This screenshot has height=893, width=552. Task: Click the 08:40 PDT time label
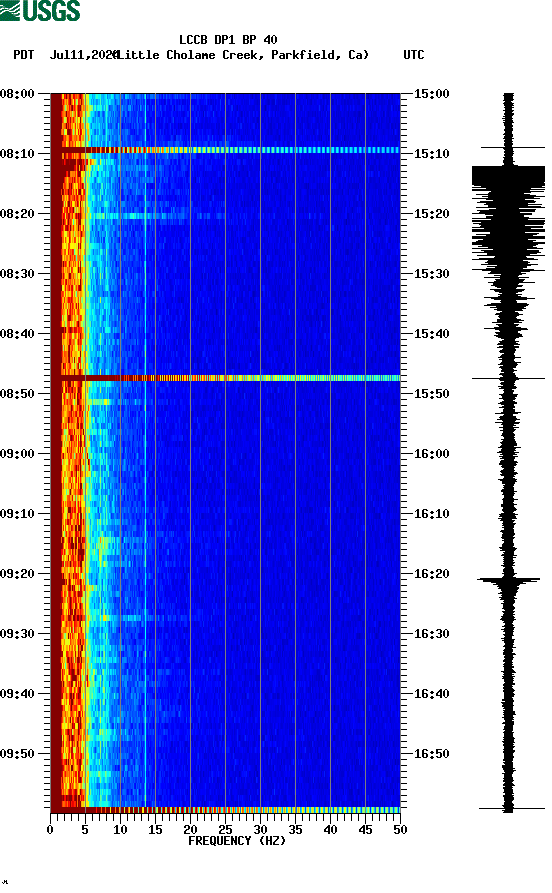[x=17, y=334]
